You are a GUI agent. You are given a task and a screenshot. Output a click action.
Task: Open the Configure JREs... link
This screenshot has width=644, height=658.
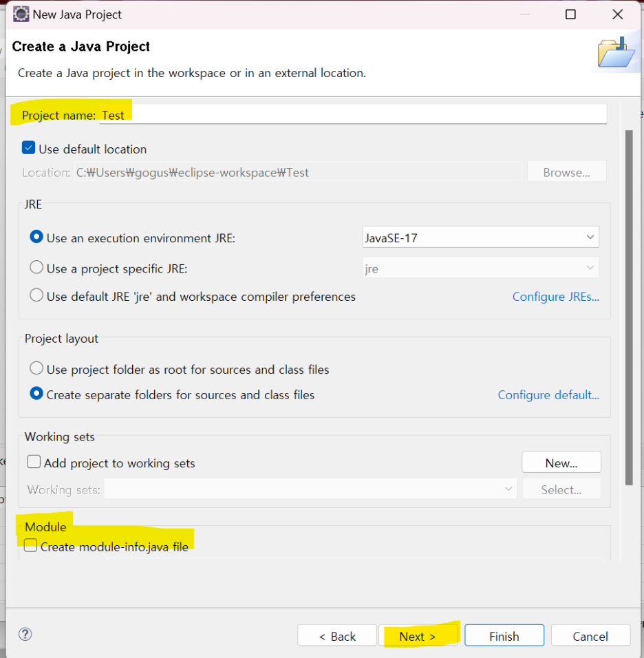[x=556, y=296]
